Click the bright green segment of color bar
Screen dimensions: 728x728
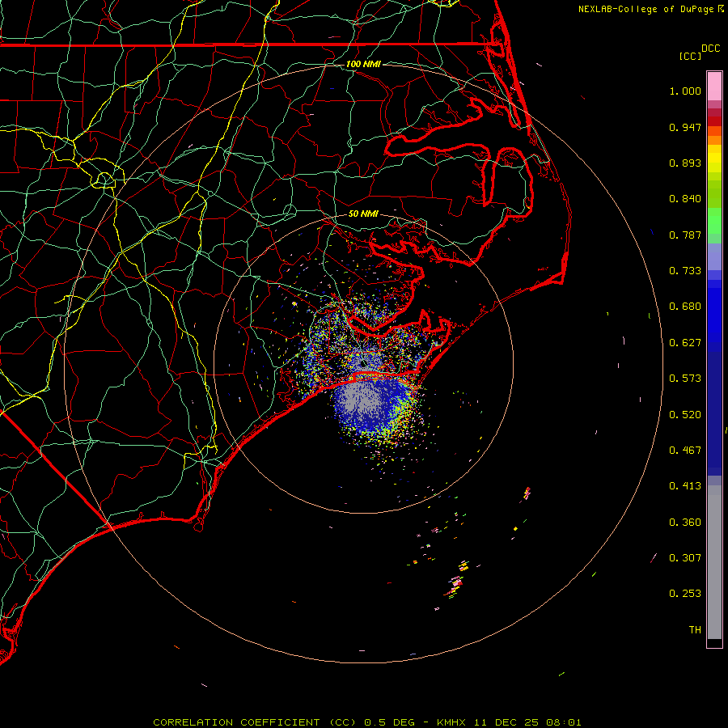[x=714, y=221]
